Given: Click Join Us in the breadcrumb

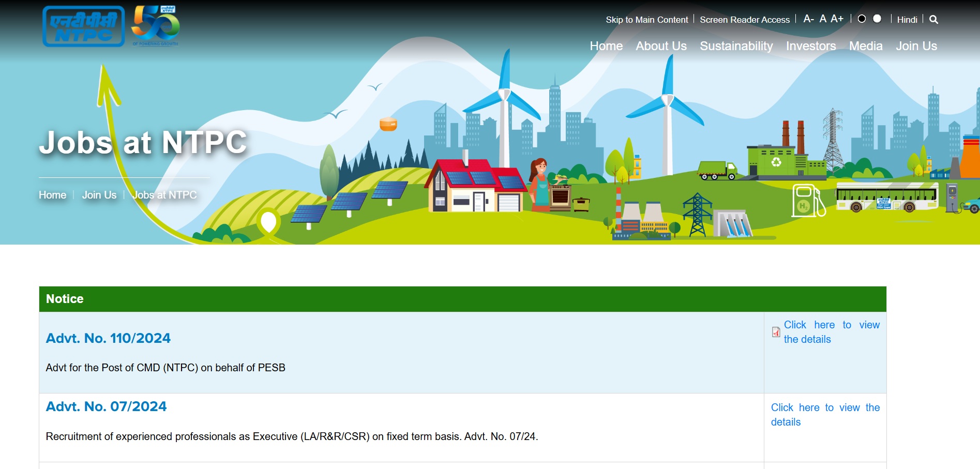Looking at the screenshot, I should coord(99,195).
